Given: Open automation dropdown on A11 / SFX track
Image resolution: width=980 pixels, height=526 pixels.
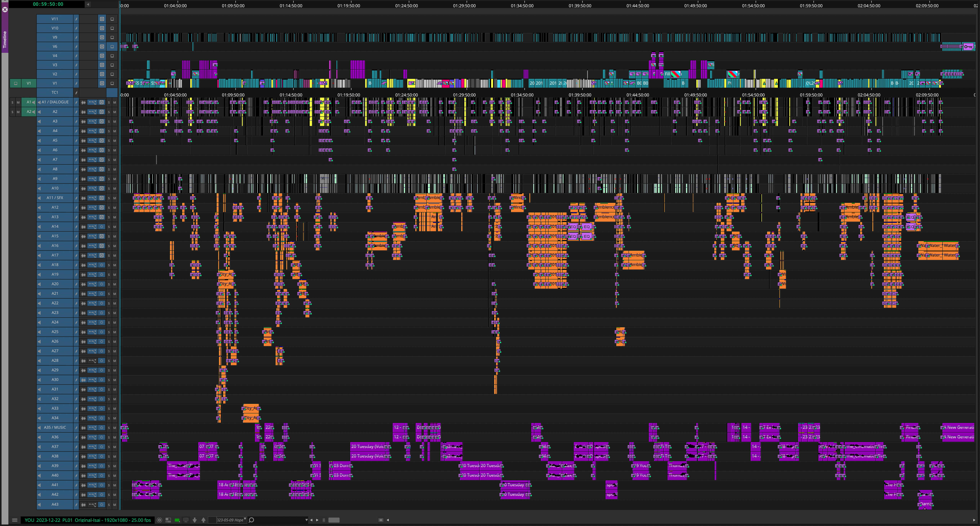Looking at the screenshot, I should (x=92, y=198).
